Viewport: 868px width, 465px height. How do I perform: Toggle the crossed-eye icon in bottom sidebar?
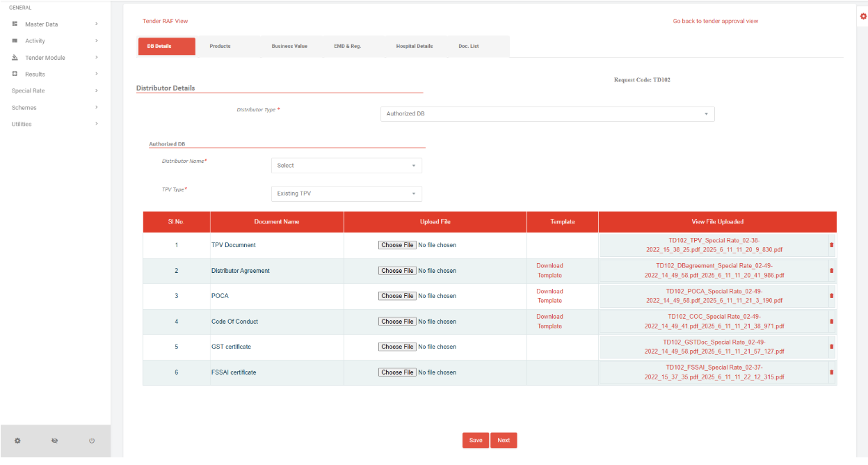(x=54, y=441)
